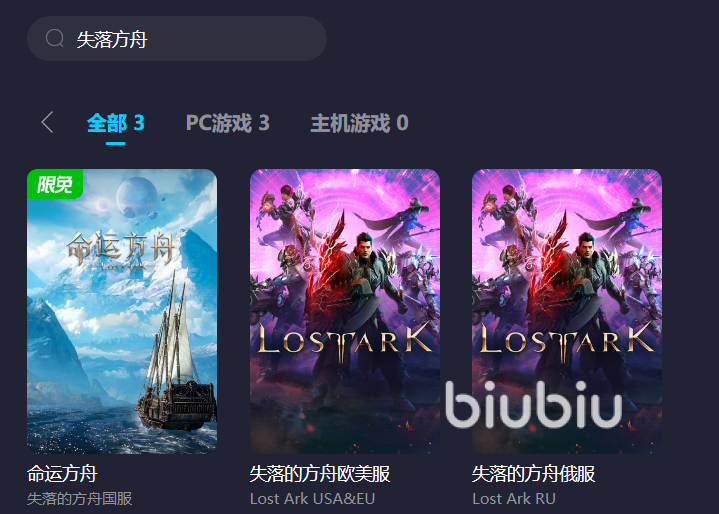Click the green 限免 badge

coord(55,184)
